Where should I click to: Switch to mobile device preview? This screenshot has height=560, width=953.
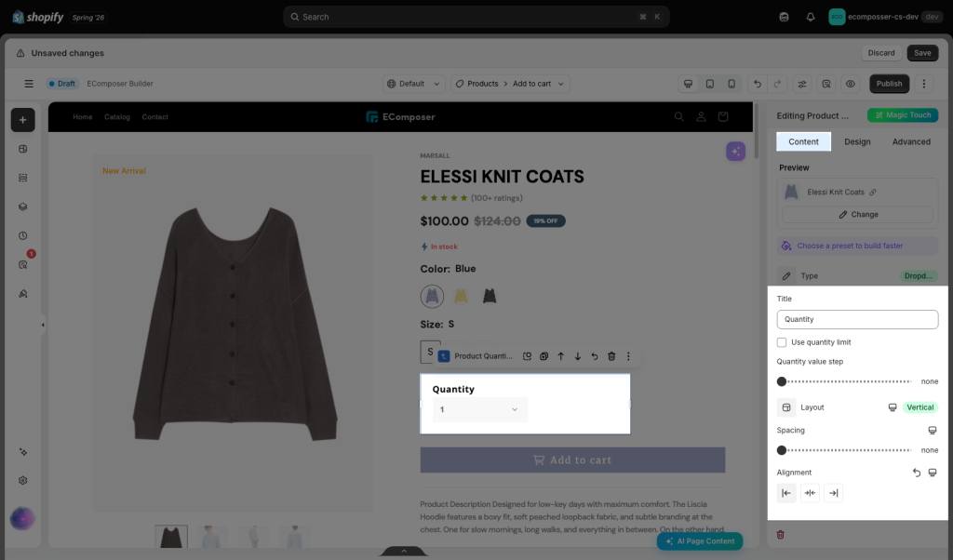tap(732, 84)
